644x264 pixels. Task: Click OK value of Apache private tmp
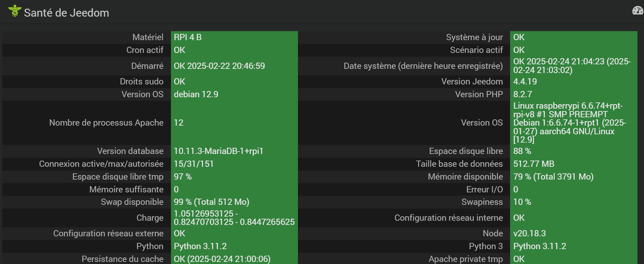(519, 259)
